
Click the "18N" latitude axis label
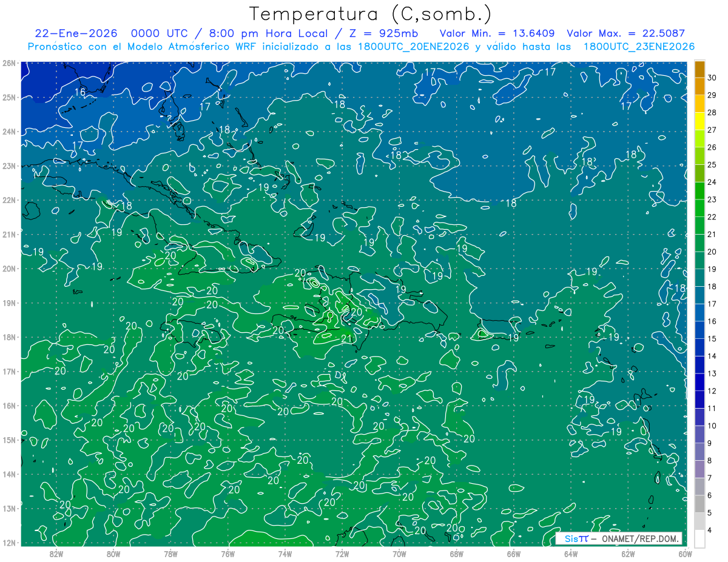point(8,337)
